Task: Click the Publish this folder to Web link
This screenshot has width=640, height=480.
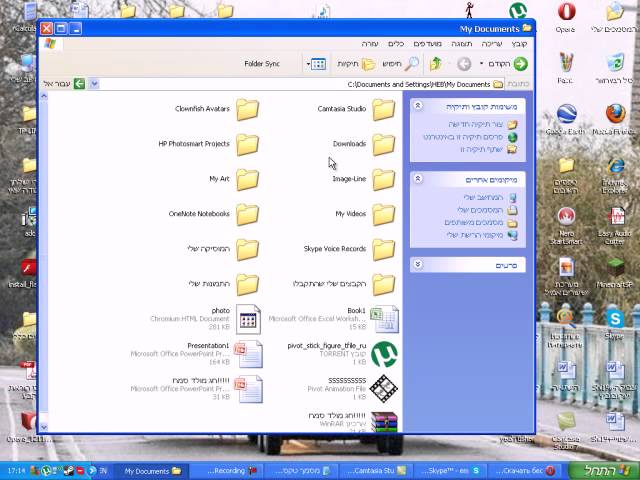Action: (x=475, y=137)
